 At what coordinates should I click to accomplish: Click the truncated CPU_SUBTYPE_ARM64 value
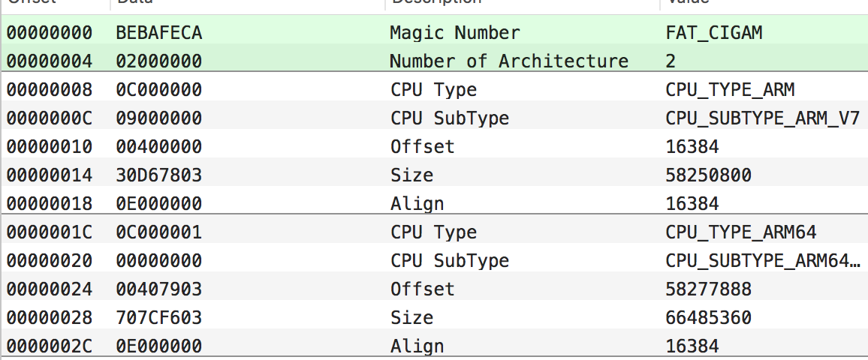[x=762, y=261]
